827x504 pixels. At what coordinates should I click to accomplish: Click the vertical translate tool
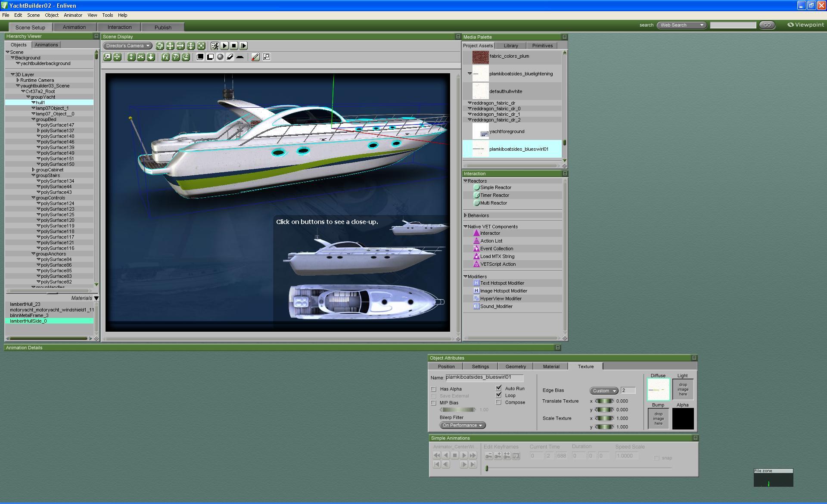(131, 57)
